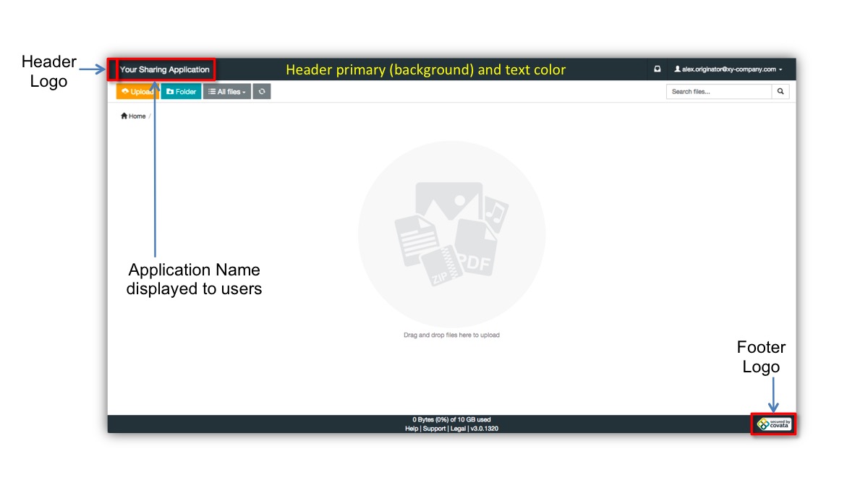
Task: Open the Help link in footer
Action: (x=412, y=429)
